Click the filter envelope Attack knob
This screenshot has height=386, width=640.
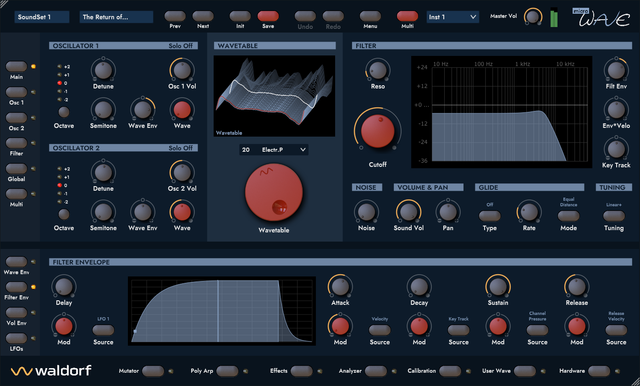click(x=340, y=287)
